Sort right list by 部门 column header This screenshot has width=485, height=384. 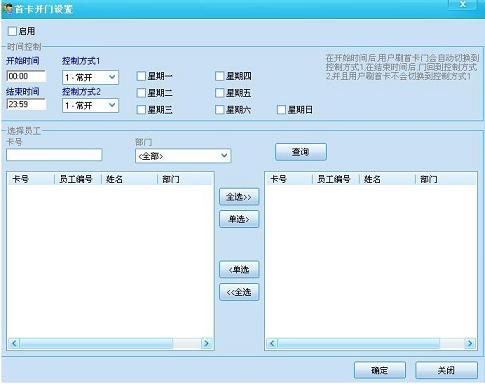click(x=446, y=179)
